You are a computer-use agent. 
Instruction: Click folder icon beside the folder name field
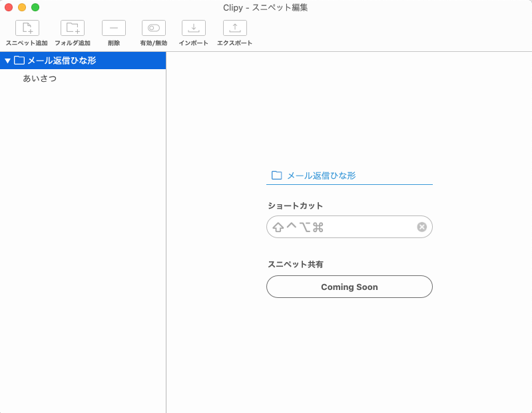[276, 175]
